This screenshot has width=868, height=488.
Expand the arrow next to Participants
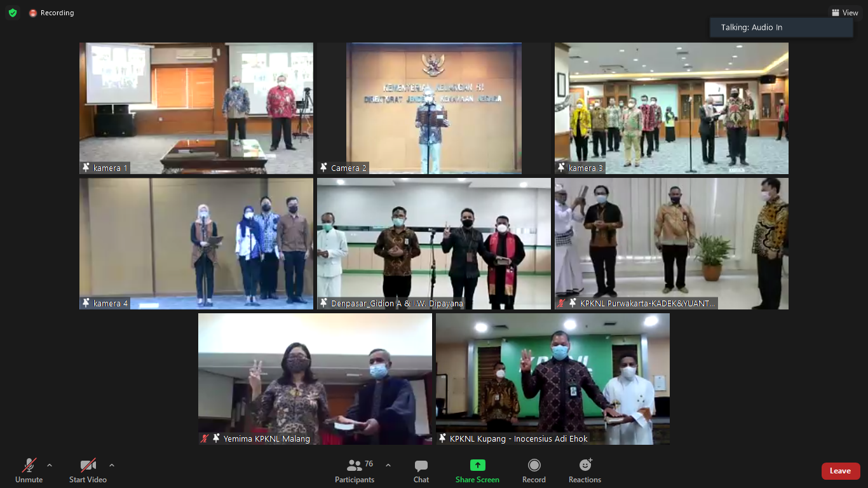(x=388, y=465)
